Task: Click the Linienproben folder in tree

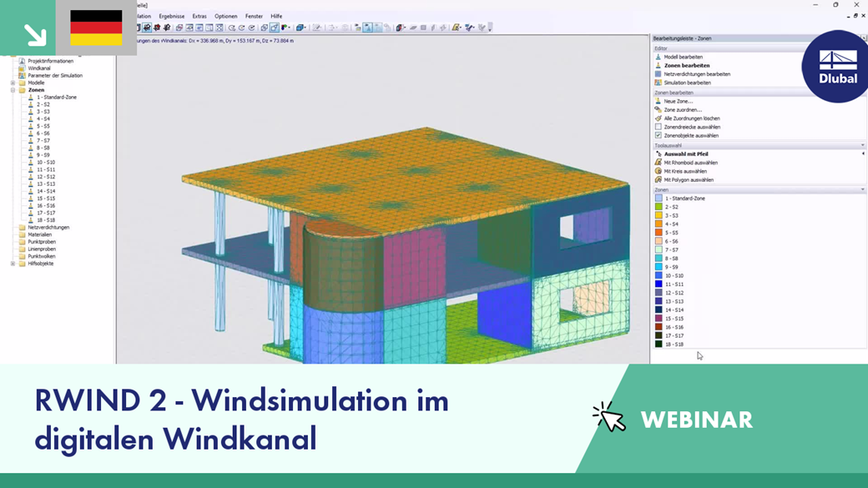Action: [x=42, y=249]
